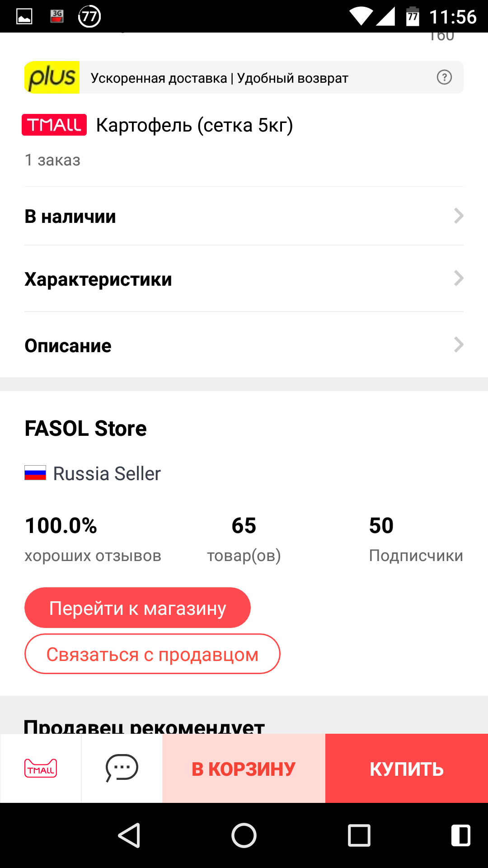Add item with 'В КОРЗИНУ' button
Screen dimensions: 488x868
pyautogui.click(x=244, y=769)
